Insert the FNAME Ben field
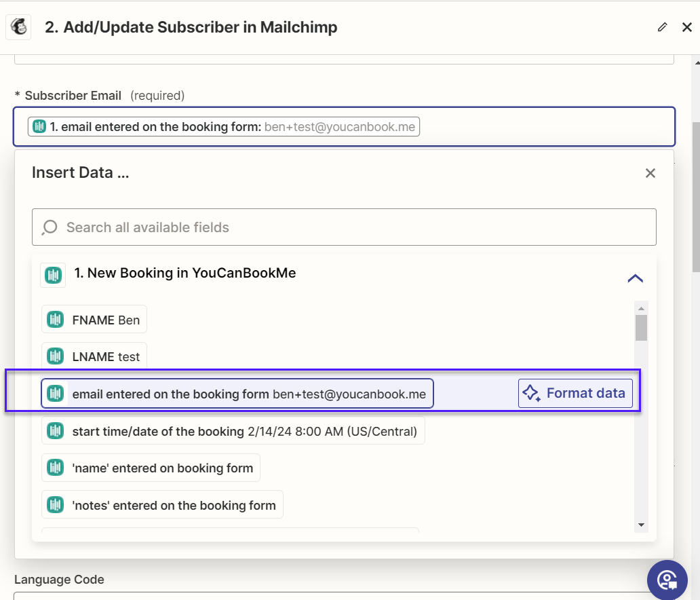The height and width of the screenshot is (600, 700). tap(94, 320)
